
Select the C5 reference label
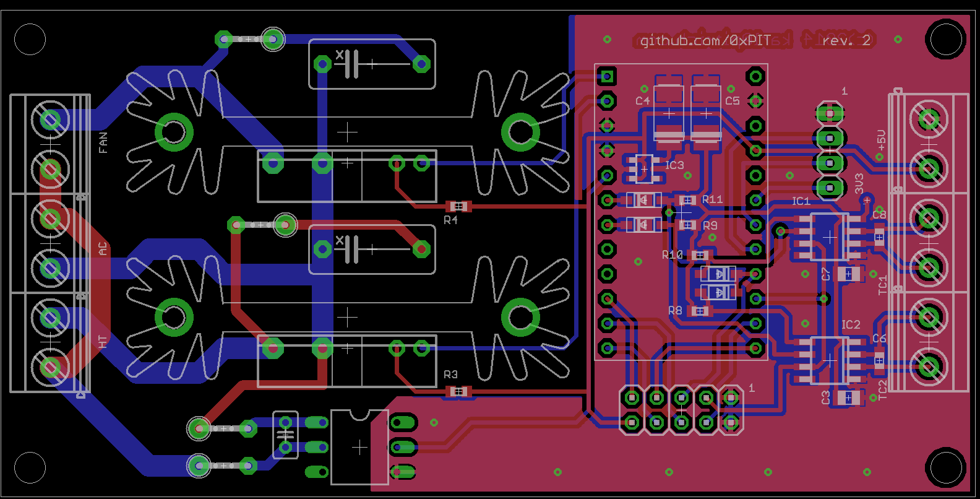coord(733,100)
